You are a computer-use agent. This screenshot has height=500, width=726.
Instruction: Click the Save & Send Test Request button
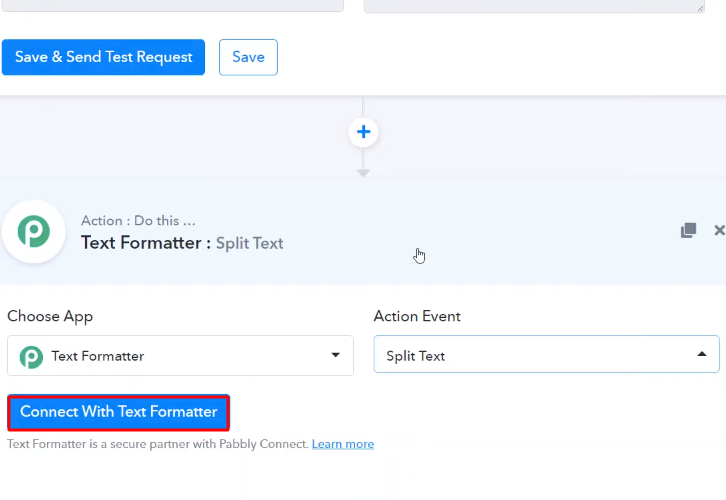(103, 57)
